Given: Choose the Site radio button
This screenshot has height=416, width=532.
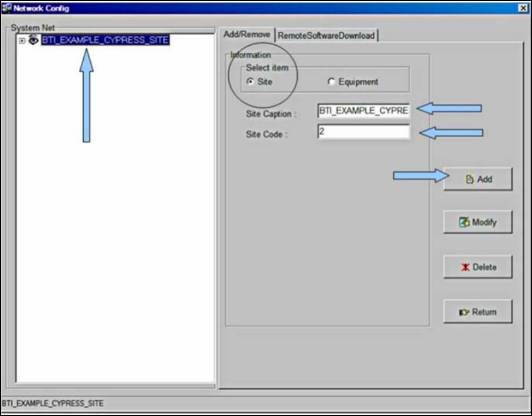Looking at the screenshot, I should (250, 82).
